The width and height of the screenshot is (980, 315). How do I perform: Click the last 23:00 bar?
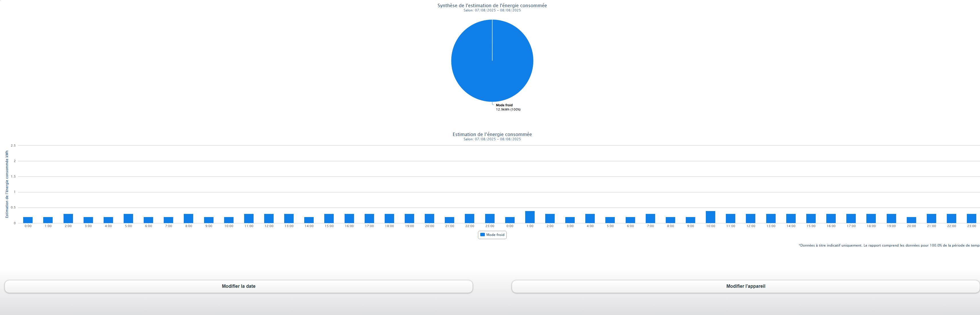972,218
